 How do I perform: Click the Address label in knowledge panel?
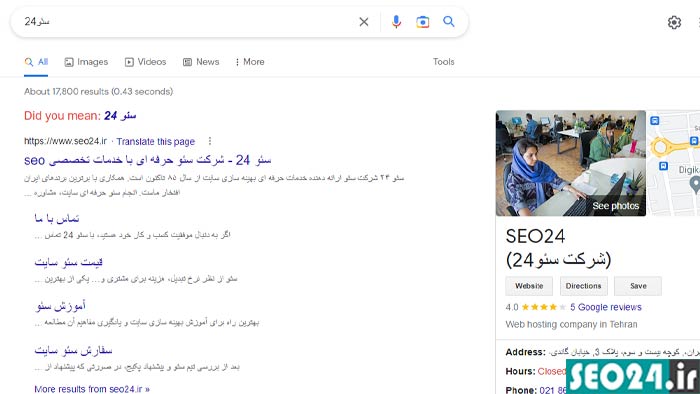[x=525, y=352]
